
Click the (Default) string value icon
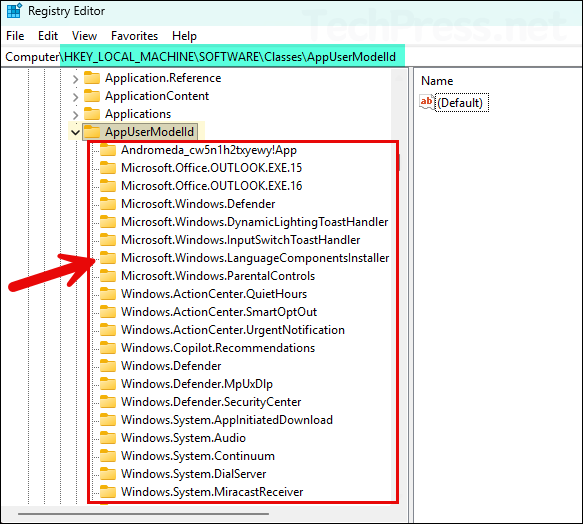click(426, 102)
